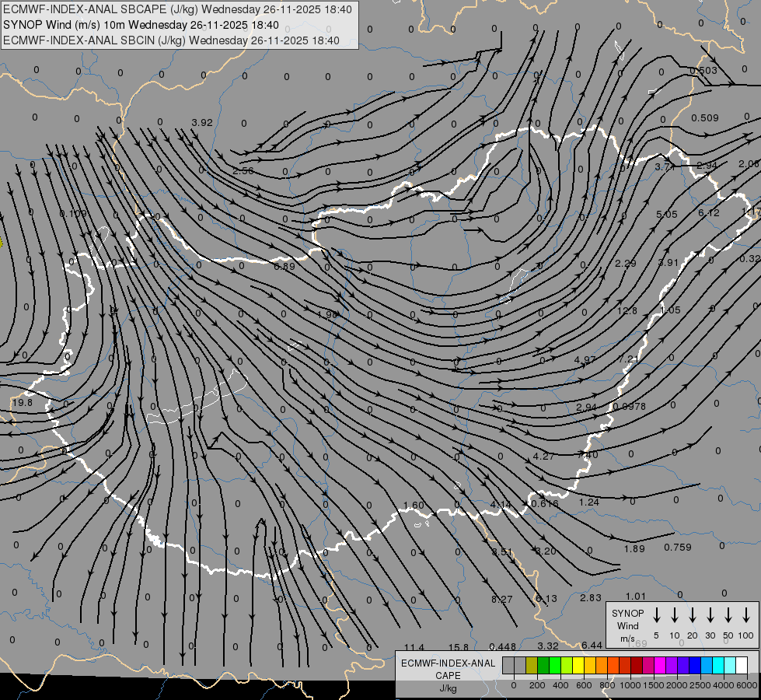Click the wind legend arrow above 20
The image size is (761, 700).
[692, 615]
